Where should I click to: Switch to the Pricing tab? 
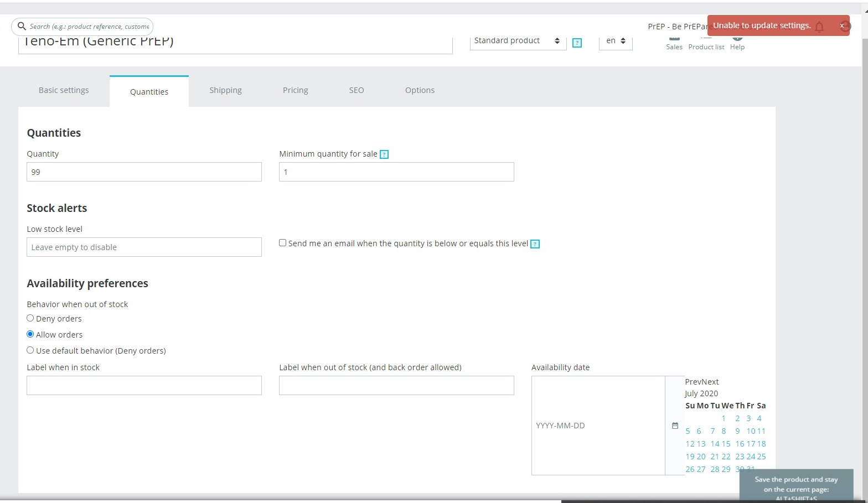coord(296,90)
